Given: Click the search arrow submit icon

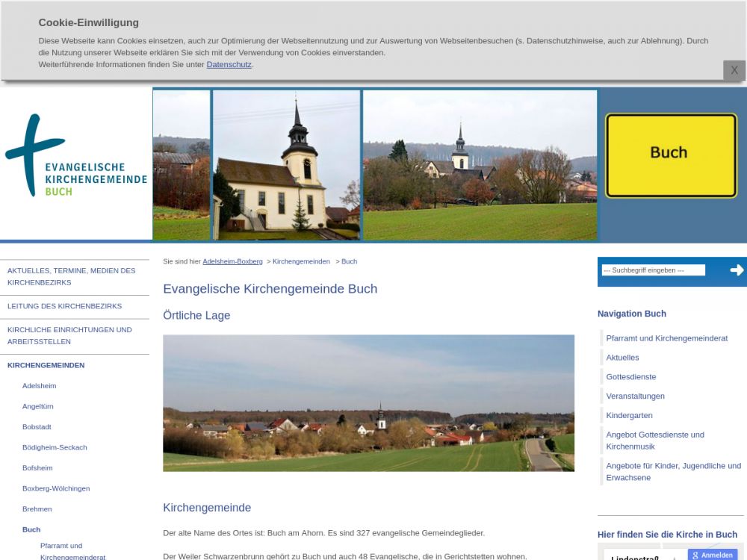Looking at the screenshot, I should (x=737, y=270).
